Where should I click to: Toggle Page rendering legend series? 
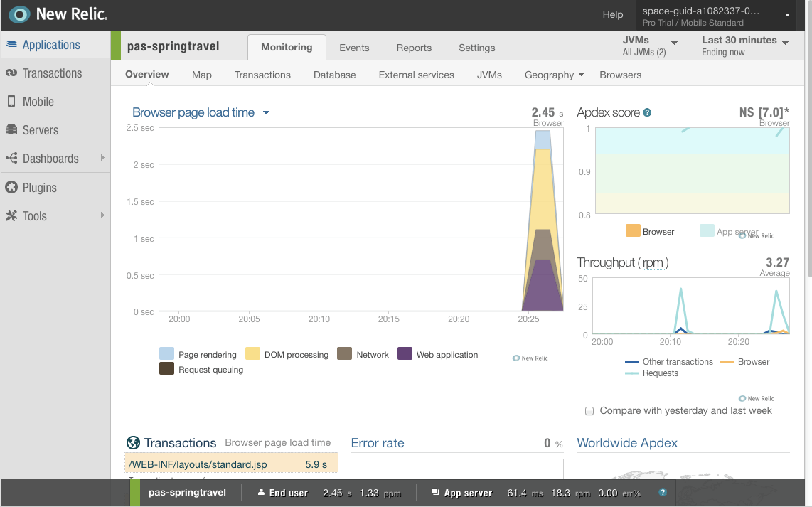coord(198,354)
